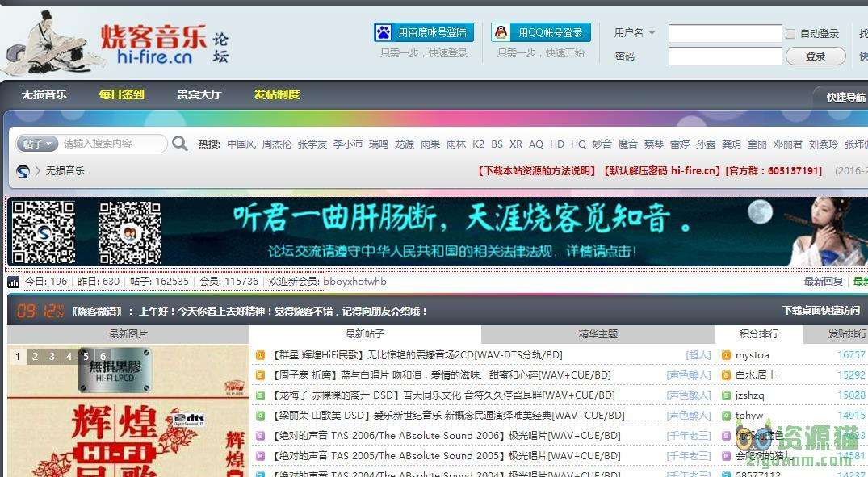
Task: Open the 辉煌 Hi-Fi album slideshow image
Action: (128, 411)
